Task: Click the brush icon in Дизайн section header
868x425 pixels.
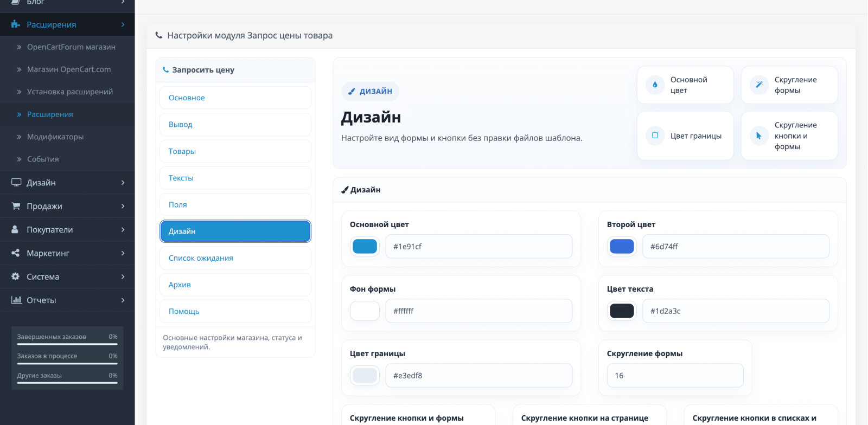Action: click(x=344, y=190)
